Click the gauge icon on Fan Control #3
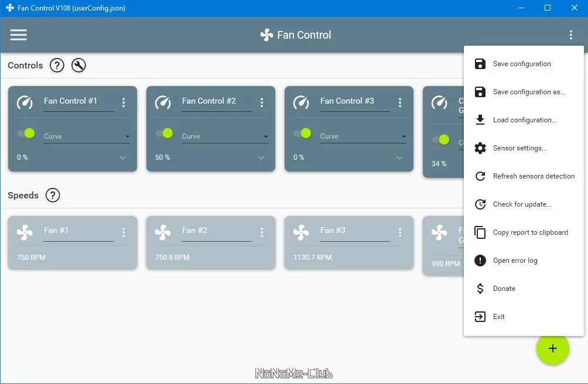Image resolution: width=588 pixels, height=384 pixels. [301, 102]
